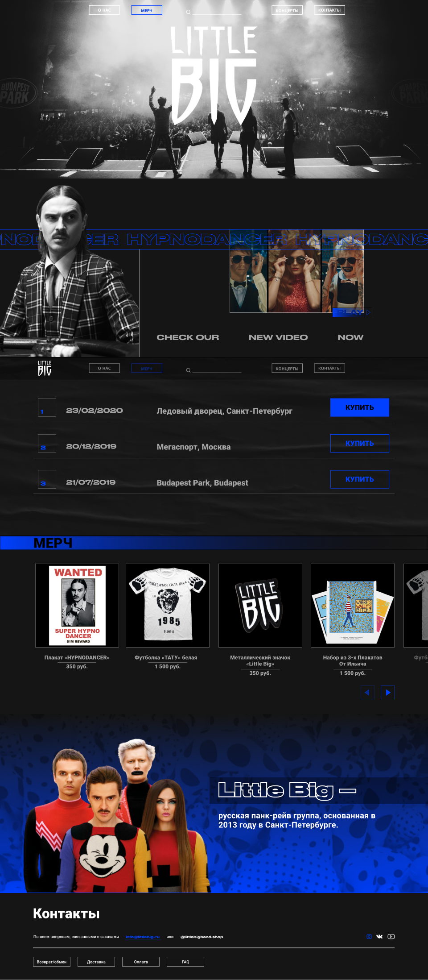Buy tickets for Ледовый дворец, Санкт-Петербург
The height and width of the screenshot is (980, 428).
[360, 407]
